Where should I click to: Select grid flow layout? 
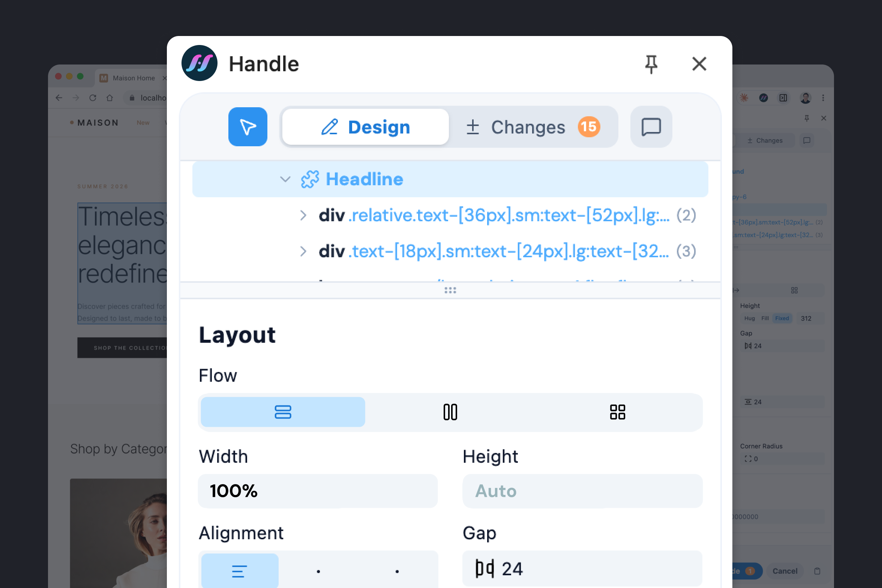(x=617, y=412)
